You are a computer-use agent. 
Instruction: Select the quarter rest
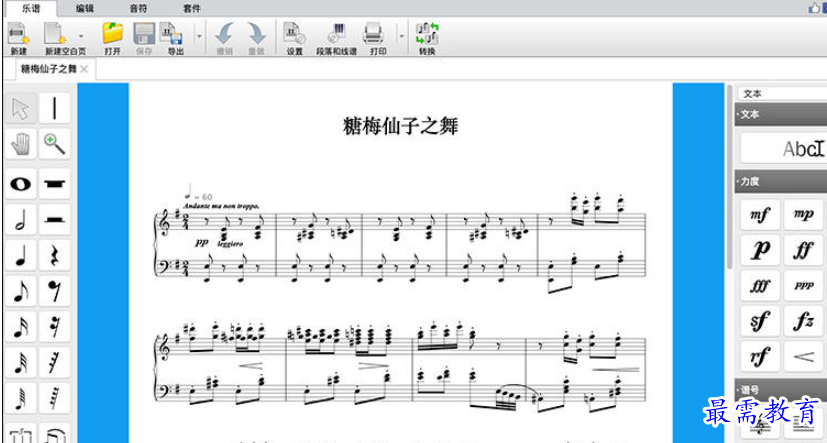pyautogui.click(x=54, y=255)
